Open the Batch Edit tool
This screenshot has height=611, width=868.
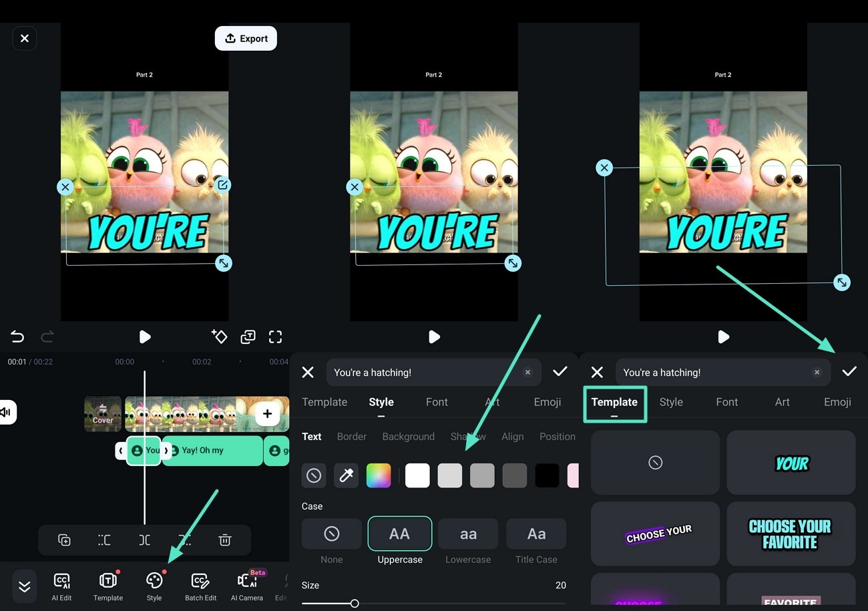point(200,587)
